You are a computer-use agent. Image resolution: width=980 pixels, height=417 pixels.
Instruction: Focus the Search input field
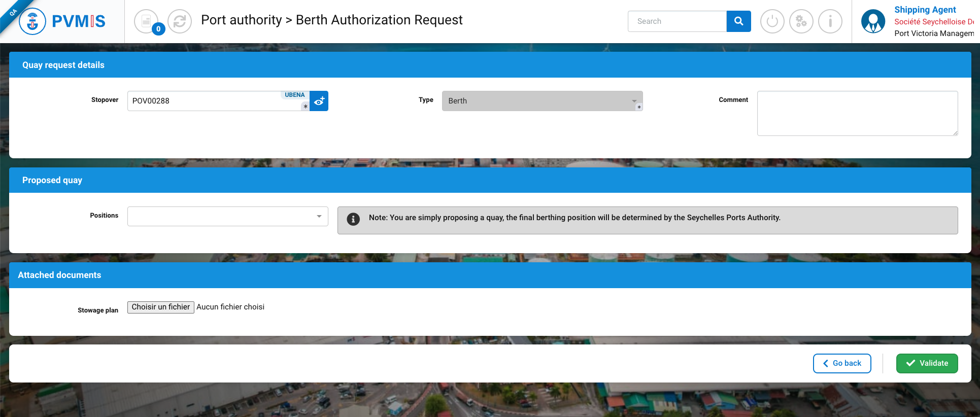(x=677, y=21)
